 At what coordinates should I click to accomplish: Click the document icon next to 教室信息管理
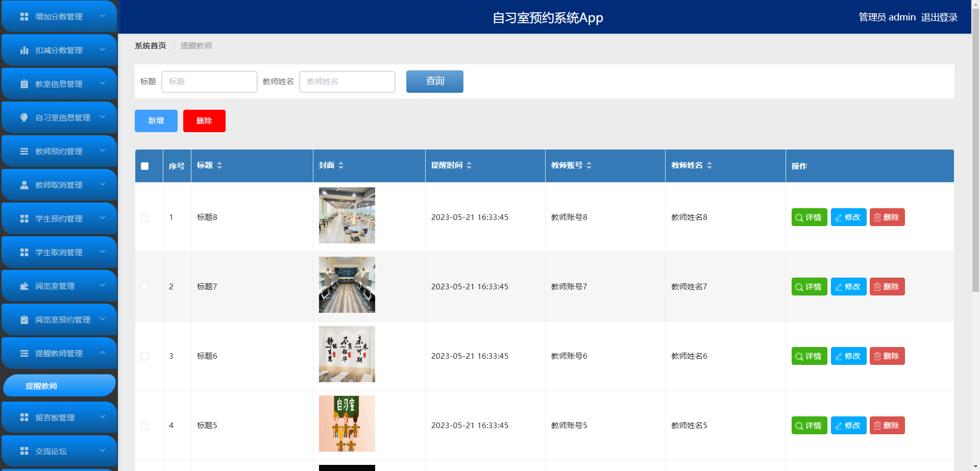coord(23,84)
